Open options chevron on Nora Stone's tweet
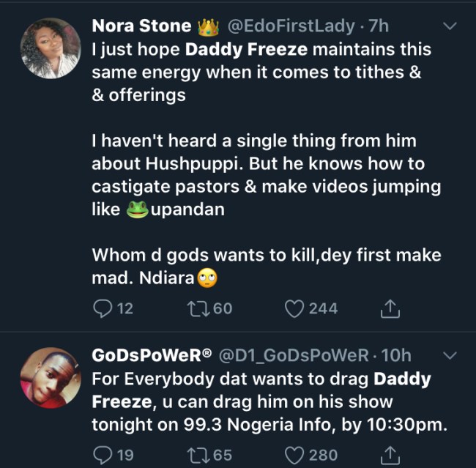Image resolution: width=476 pixels, height=468 pixels. [450, 26]
